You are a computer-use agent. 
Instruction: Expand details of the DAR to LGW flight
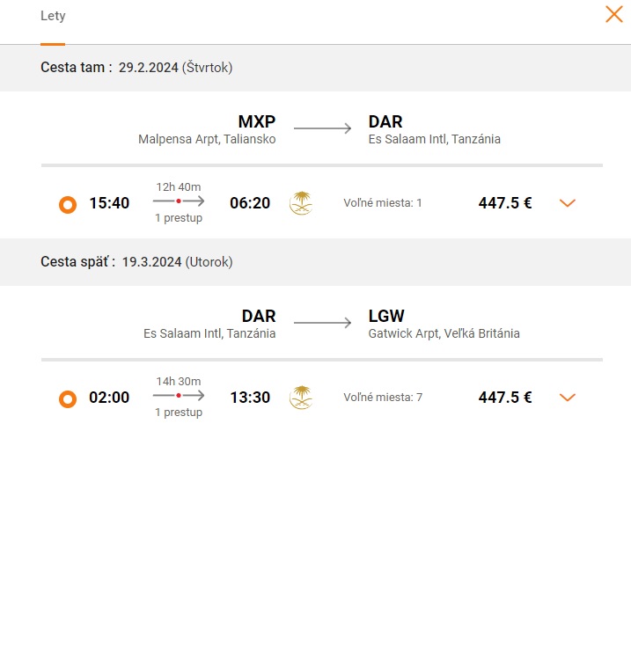click(x=568, y=398)
